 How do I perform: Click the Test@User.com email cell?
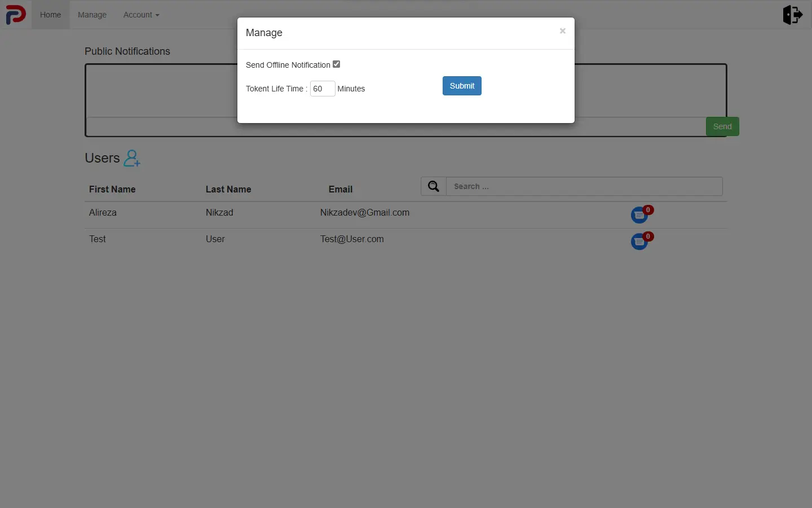352,239
